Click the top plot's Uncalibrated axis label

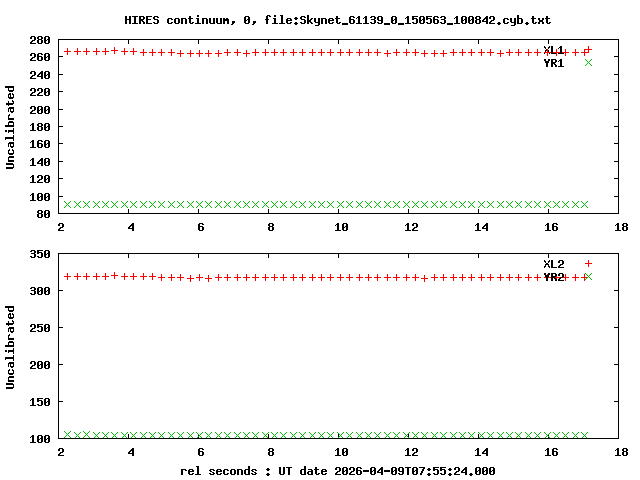11,127
